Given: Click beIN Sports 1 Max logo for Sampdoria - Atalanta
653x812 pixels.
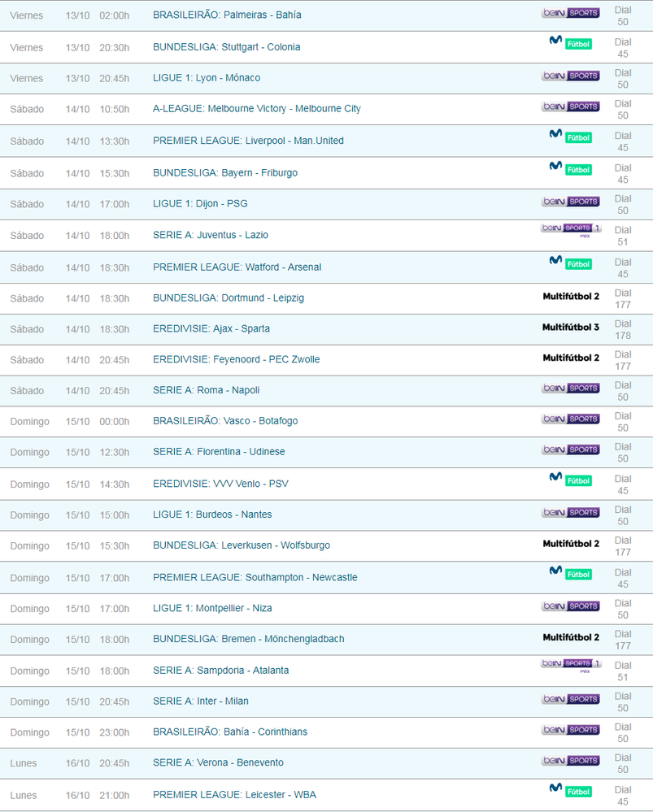Looking at the screenshot, I should [x=571, y=666].
